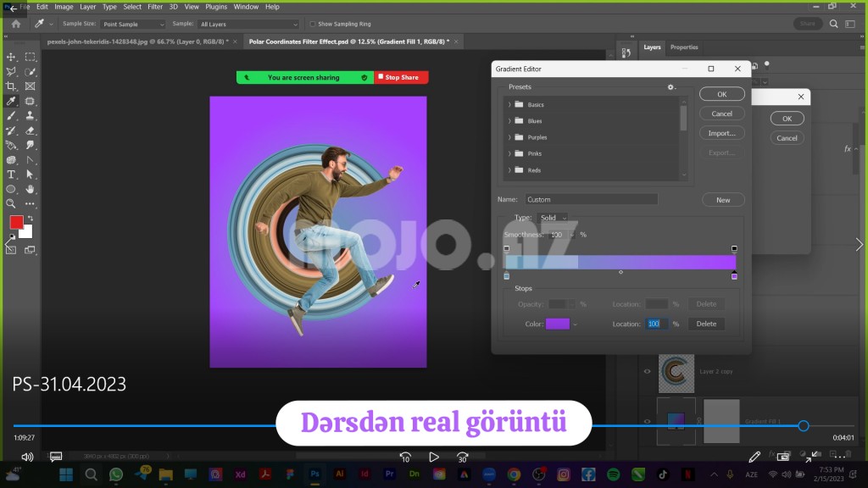Select the Zoom magnifier tool

pyautogui.click(x=11, y=203)
